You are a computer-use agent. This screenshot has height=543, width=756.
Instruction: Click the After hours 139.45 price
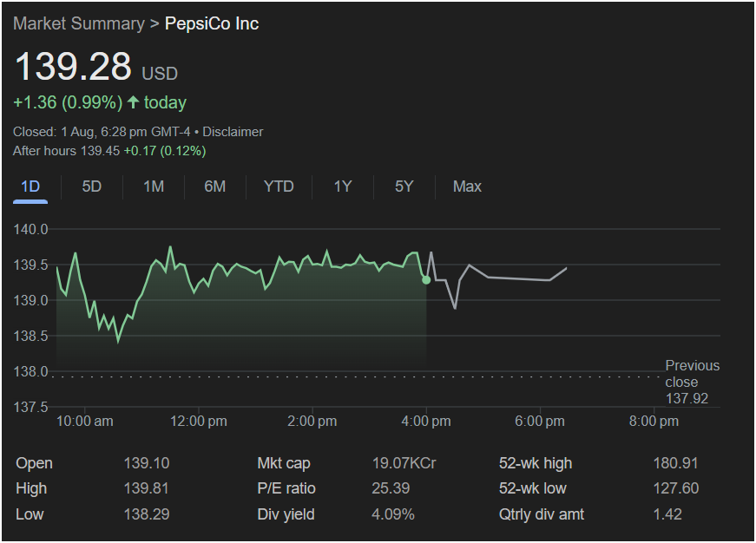[66, 151]
